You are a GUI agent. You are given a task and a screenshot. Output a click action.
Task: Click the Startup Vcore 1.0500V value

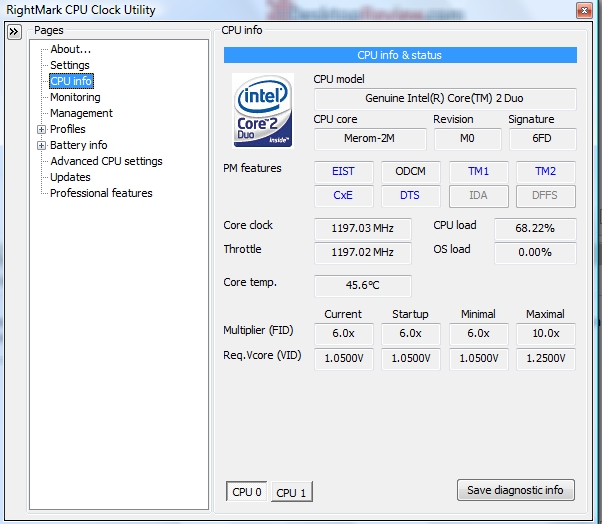click(410, 359)
